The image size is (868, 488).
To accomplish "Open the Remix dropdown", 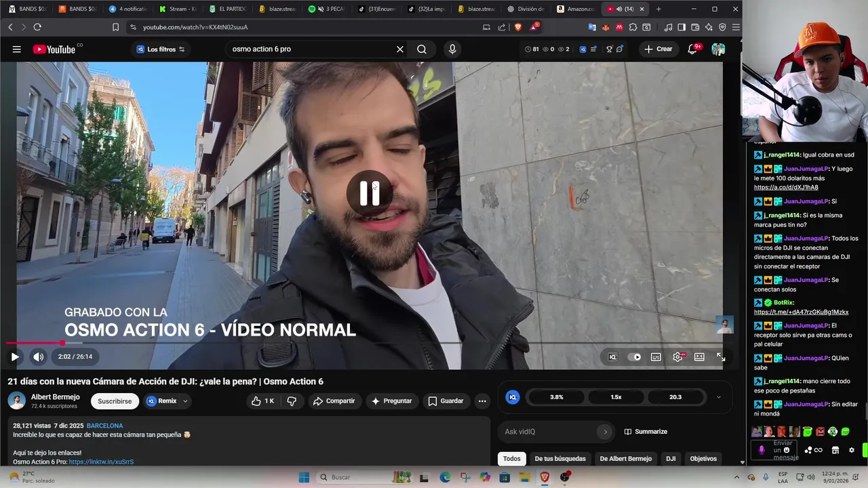I will [167, 401].
